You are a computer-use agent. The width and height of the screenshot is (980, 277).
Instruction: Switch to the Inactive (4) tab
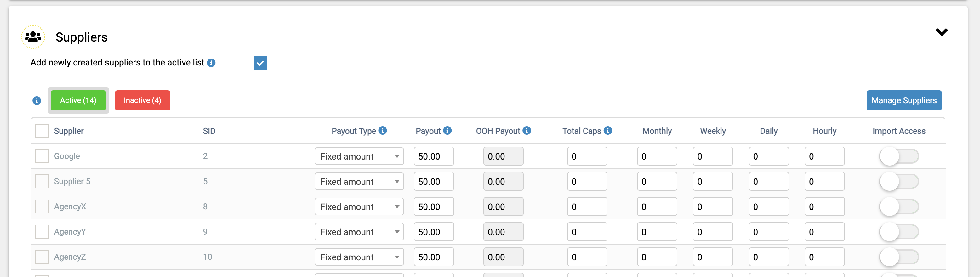tap(143, 100)
